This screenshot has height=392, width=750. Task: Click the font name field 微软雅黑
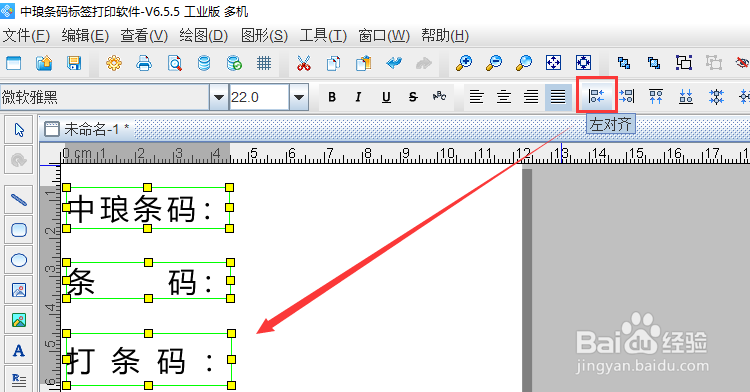[x=105, y=97]
